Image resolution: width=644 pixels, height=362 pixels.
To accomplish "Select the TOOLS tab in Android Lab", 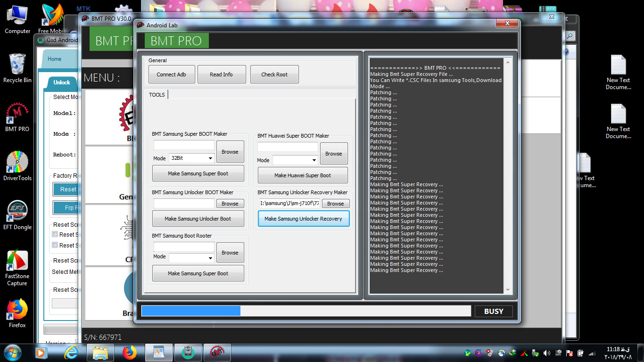I will pos(157,95).
